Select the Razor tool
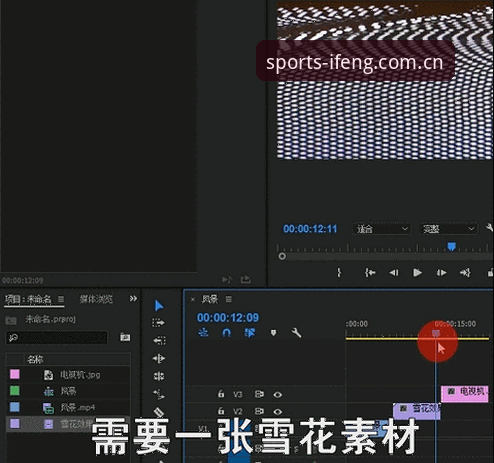 (x=159, y=412)
